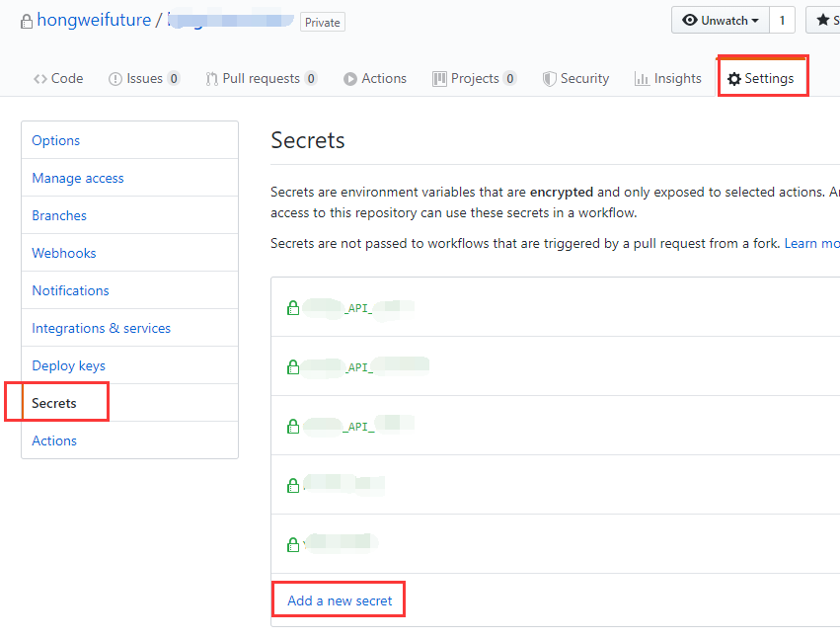This screenshot has width=840, height=639.
Task: Open the Unwatch dropdown
Action: tap(720, 21)
